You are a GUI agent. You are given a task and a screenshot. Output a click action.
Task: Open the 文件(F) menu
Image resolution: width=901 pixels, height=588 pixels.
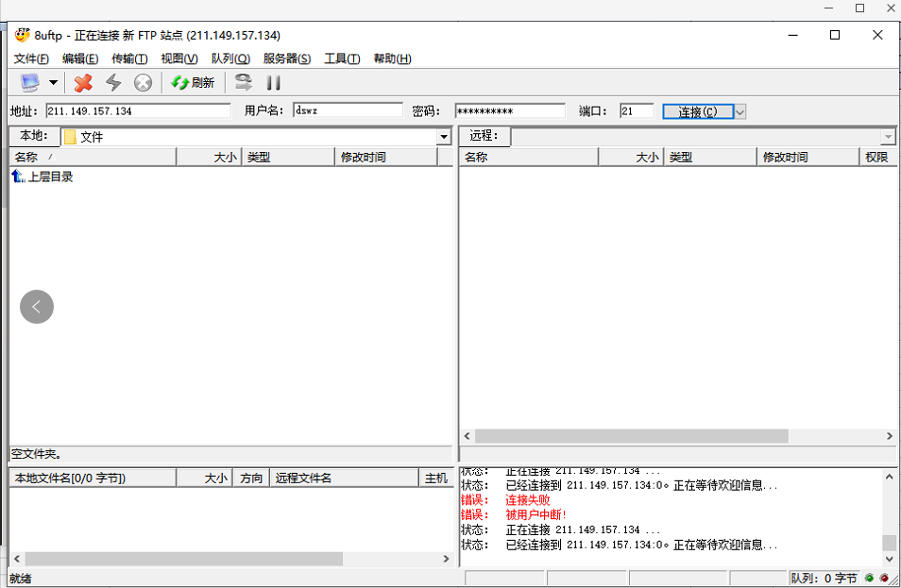point(31,59)
